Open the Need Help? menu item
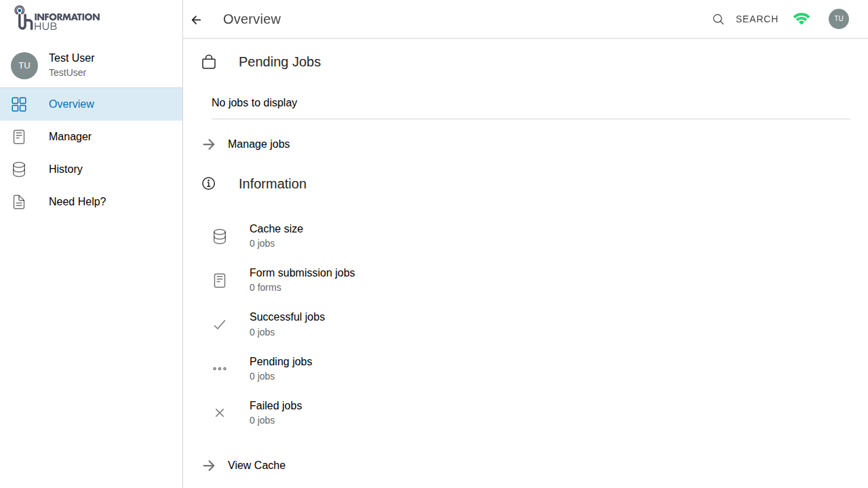 (91, 202)
